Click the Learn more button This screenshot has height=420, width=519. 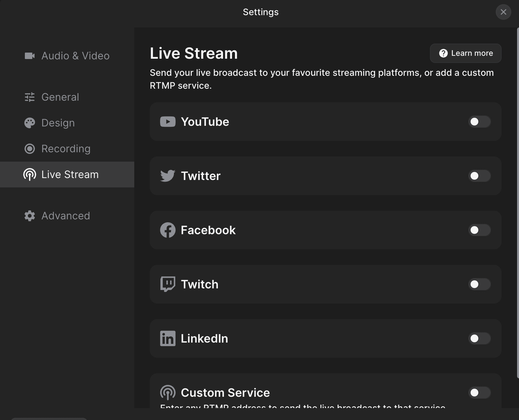(x=465, y=53)
